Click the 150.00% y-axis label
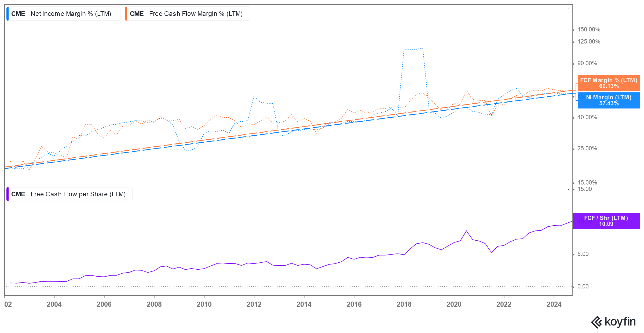This screenshot has width=644, height=333. coord(589,30)
